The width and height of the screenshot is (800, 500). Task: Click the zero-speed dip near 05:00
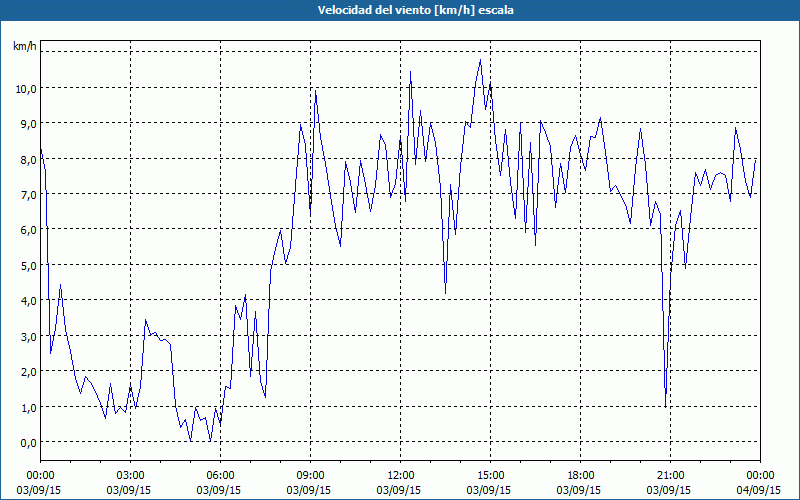[191, 440]
